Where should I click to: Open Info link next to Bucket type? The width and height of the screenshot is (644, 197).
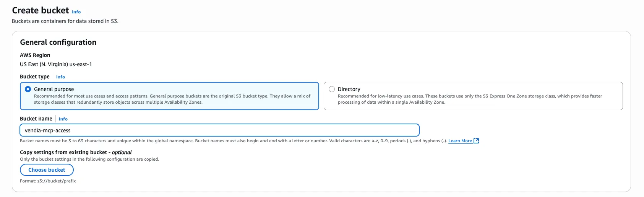click(60, 77)
